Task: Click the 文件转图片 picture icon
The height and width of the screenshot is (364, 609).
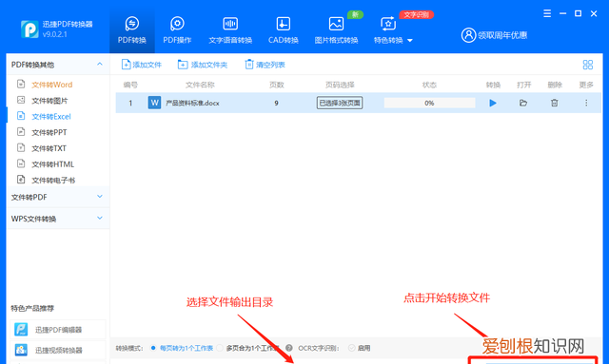Action: coord(21,100)
